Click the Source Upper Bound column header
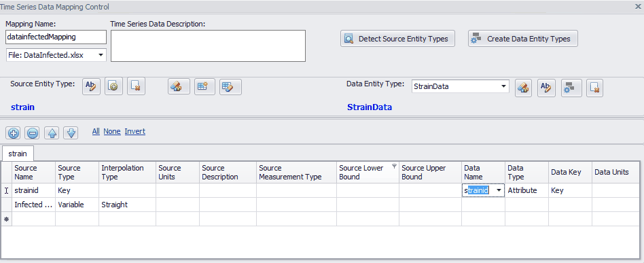 coord(430,172)
